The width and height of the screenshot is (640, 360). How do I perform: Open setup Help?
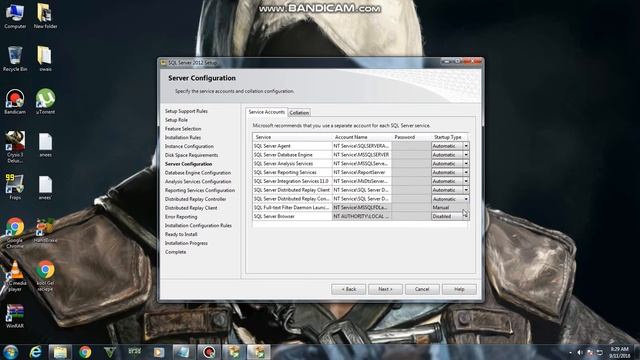tap(459, 289)
